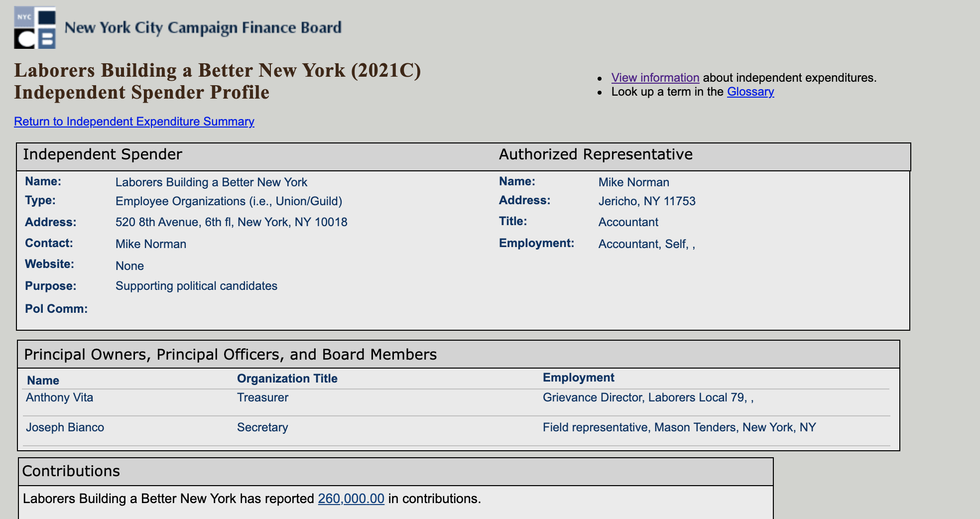Click the 'Principal Owners, Principal Officers, and Board Members' header

point(231,355)
